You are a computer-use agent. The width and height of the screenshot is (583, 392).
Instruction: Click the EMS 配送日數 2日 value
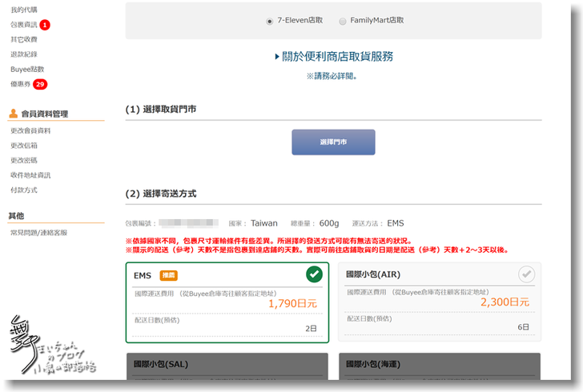coord(312,329)
